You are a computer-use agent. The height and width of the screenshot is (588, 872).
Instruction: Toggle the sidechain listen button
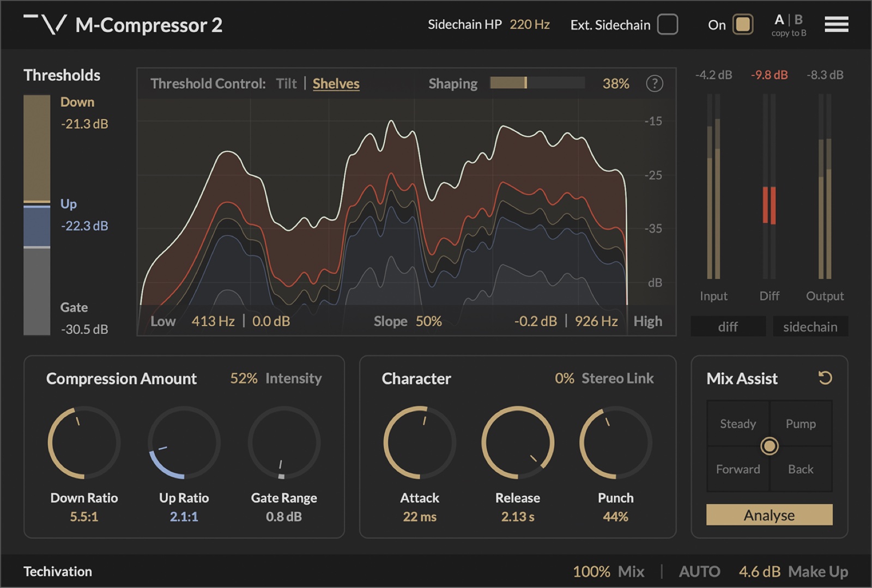(810, 326)
